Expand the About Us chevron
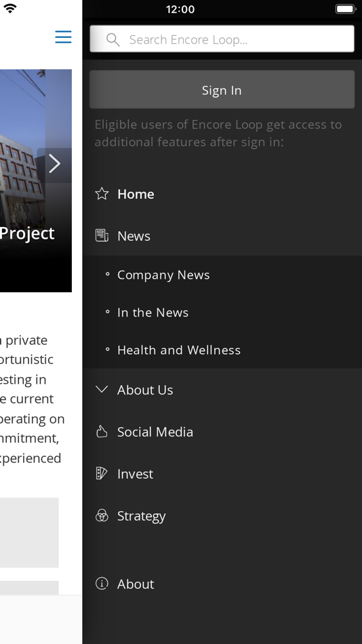The width and height of the screenshot is (362, 644). [x=102, y=389]
